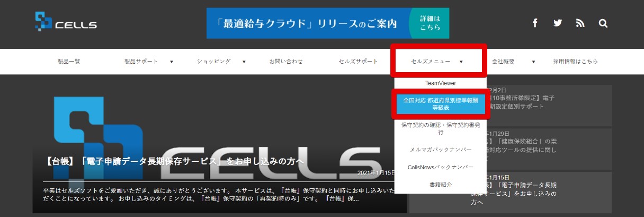Open the 採用情報はこちら link

tap(575, 62)
